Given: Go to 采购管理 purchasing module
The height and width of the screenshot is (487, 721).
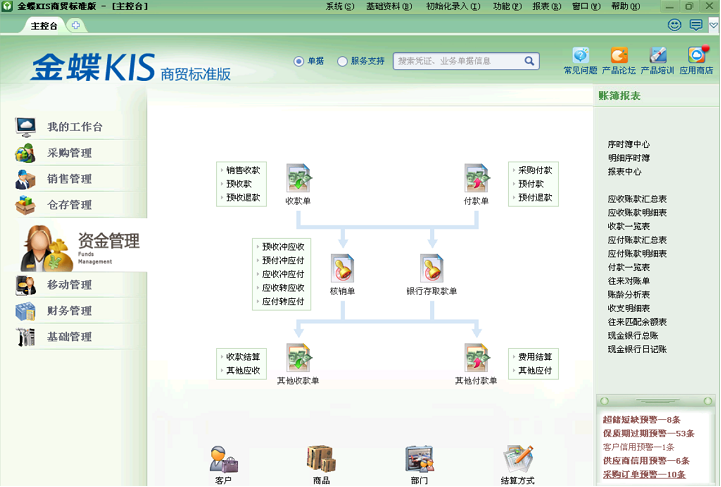Looking at the screenshot, I should (69, 153).
